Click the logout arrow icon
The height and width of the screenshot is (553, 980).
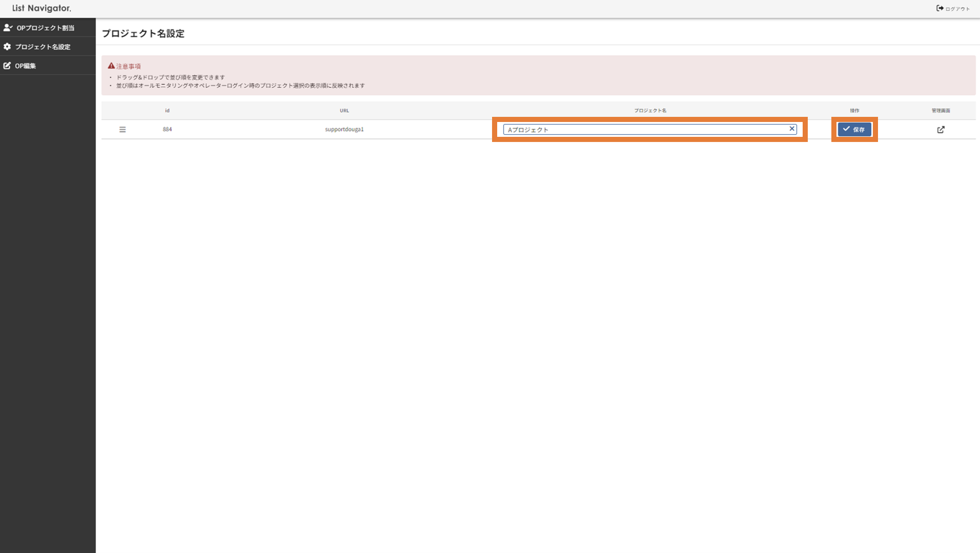940,8
